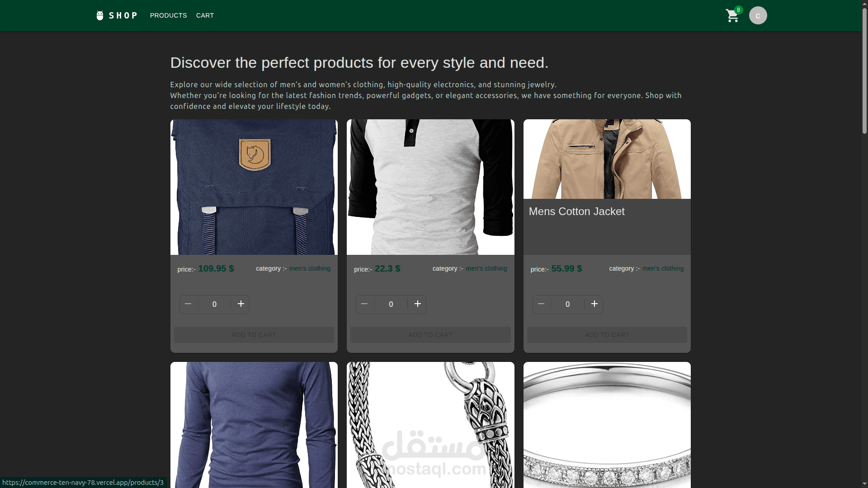Decrease quantity for the 22.3 $ shirt
The width and height of the screenshot is (868, 488).
364,304
